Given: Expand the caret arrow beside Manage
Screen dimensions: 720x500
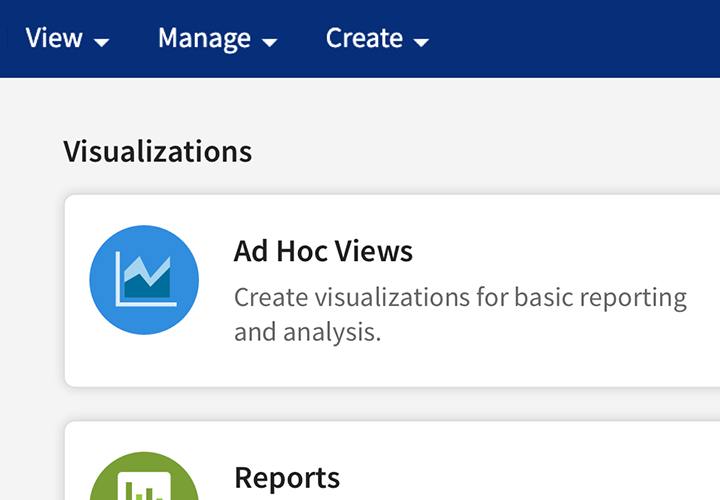Looking at the screenshot, I should pos(269,42).
